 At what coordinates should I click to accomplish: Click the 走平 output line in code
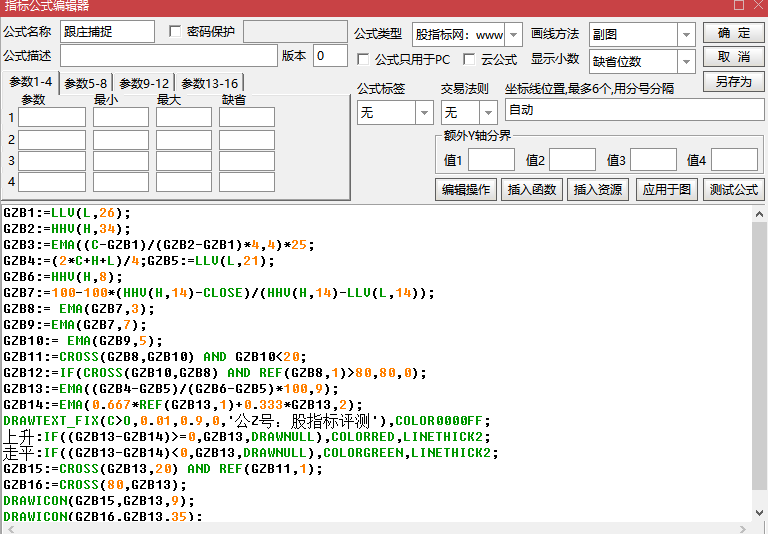point(251,453)
